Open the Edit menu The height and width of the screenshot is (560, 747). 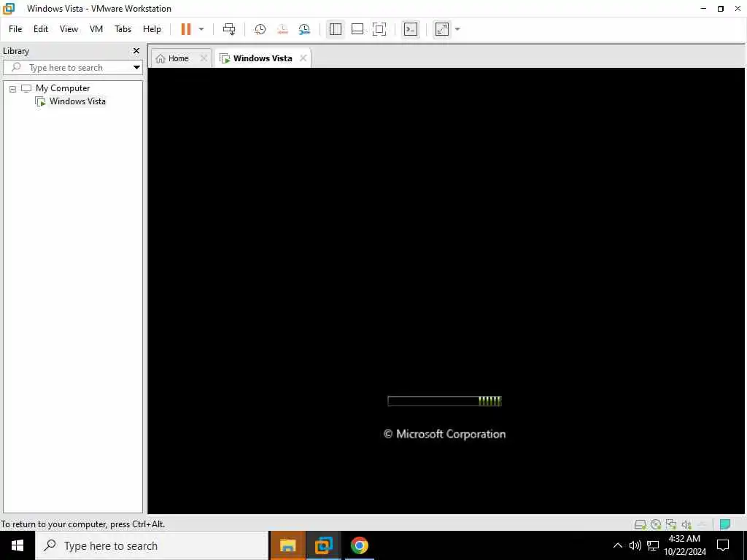click(x=41, y=29)
